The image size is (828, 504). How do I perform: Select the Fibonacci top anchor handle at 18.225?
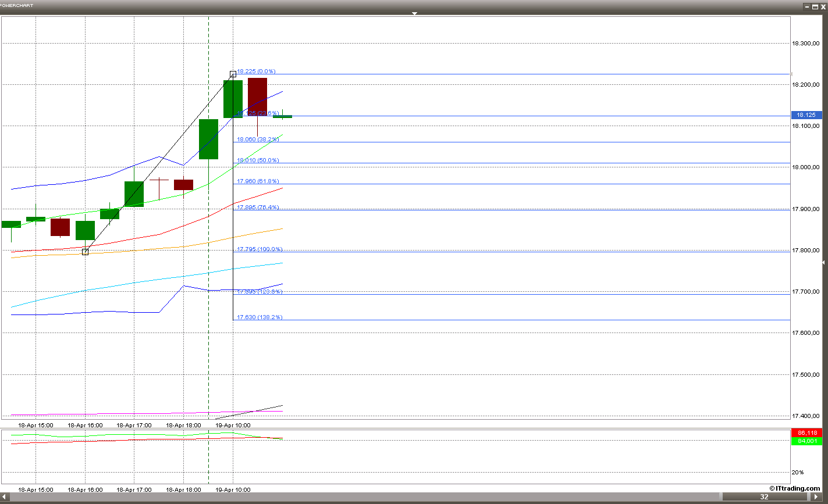233,74
